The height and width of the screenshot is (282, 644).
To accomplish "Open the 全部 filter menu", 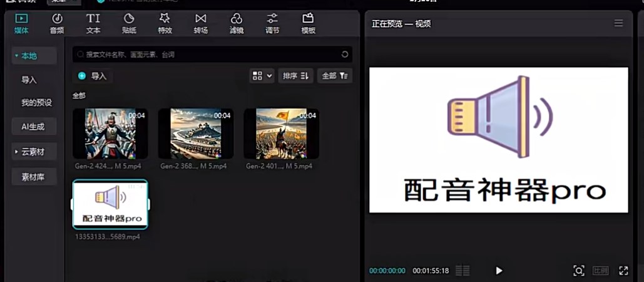I will (x=335, y=76).
